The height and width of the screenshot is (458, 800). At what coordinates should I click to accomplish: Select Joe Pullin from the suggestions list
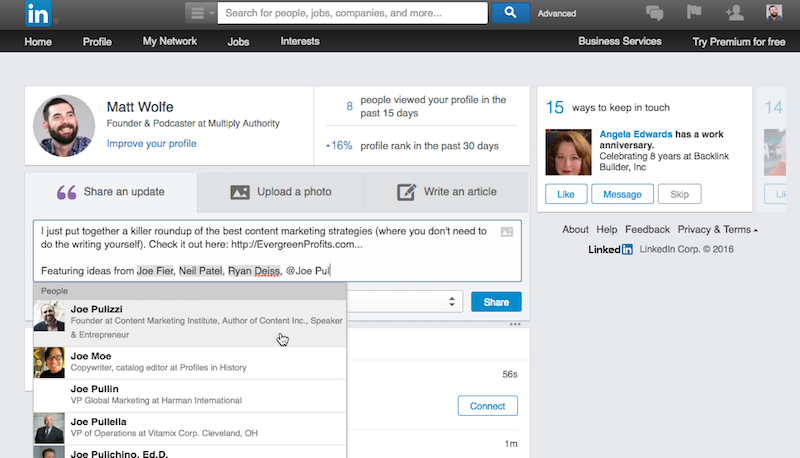[190, 396]
